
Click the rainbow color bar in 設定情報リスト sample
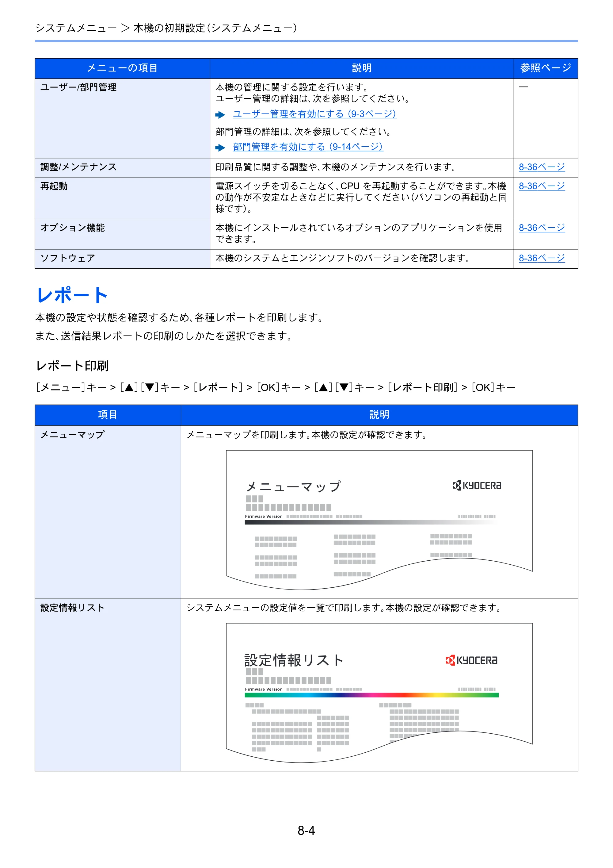pyautogui.click(x=371, y=695)
